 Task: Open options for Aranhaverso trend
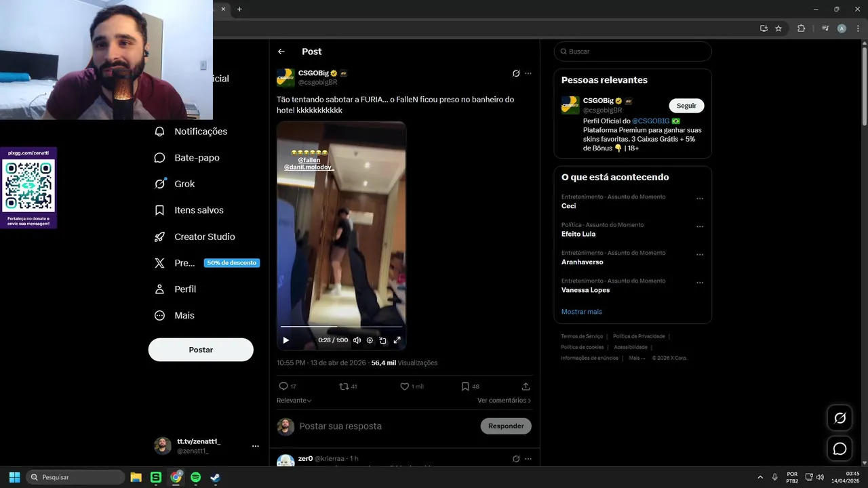click(700, 255)
